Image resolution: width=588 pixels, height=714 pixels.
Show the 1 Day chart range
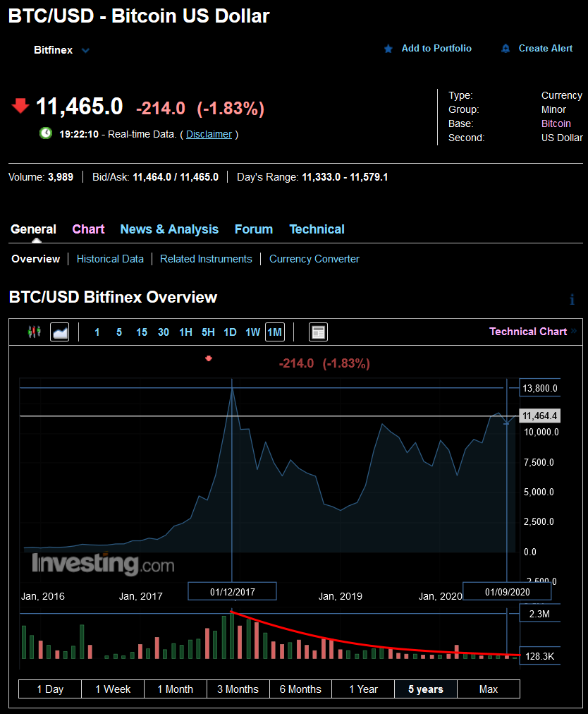click(x=50, y=689)
